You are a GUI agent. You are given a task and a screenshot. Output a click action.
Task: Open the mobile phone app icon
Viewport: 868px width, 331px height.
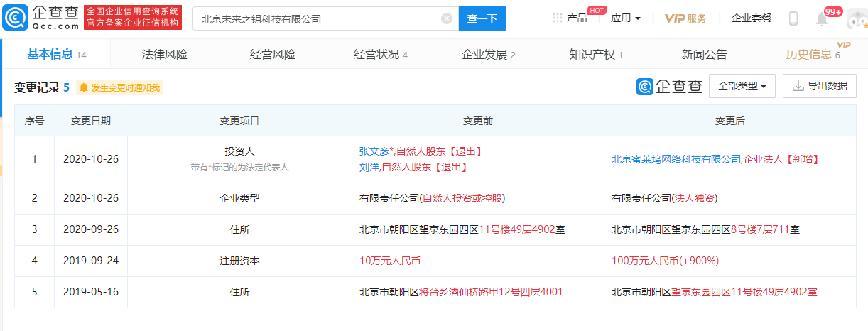click(793, 18)
